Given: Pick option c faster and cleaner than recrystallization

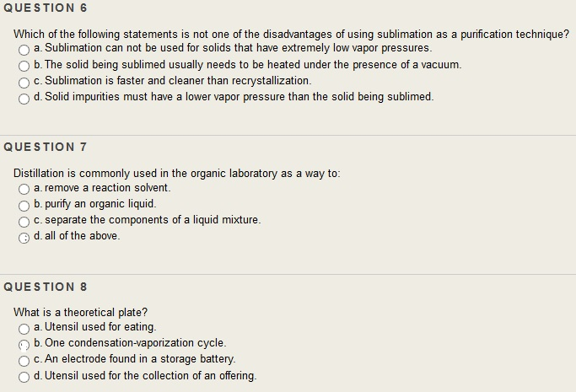Looking at the screenshot, I should coord(24,83).
